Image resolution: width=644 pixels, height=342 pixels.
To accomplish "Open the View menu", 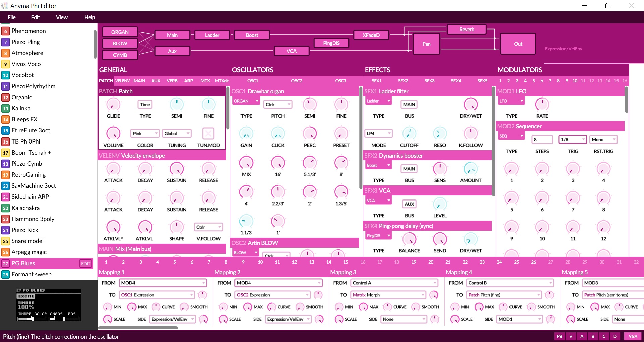I will pyautogui.click(x=61, y=17).
